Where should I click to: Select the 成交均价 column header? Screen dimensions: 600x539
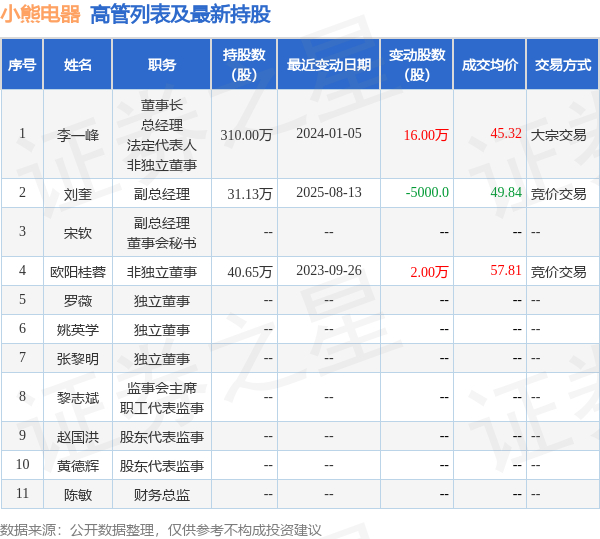490,65
